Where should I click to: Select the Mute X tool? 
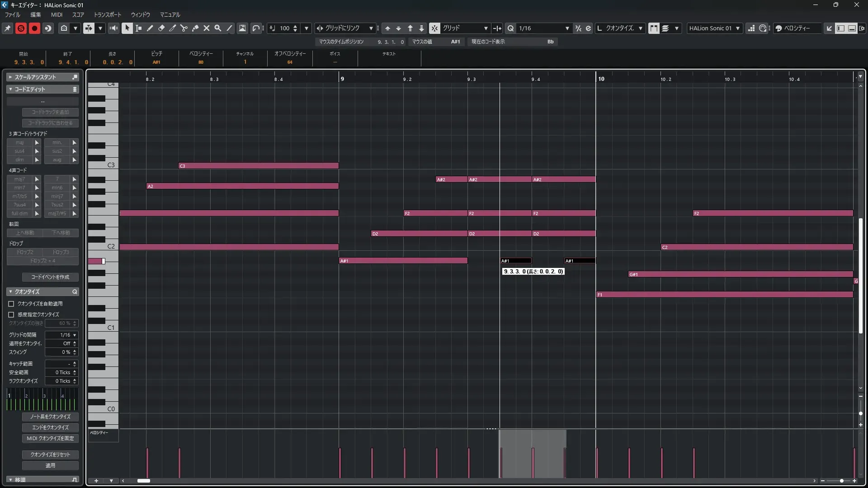point(207,28)
